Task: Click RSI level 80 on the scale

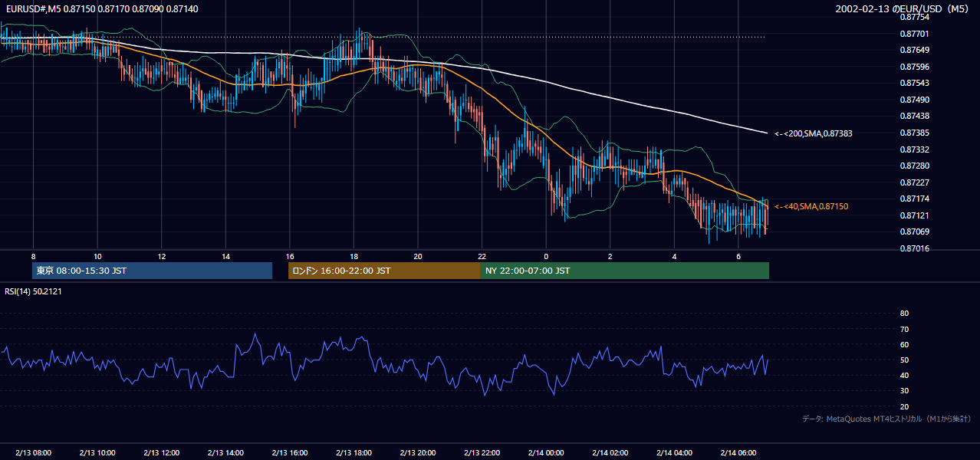Action: click(904, 314)
